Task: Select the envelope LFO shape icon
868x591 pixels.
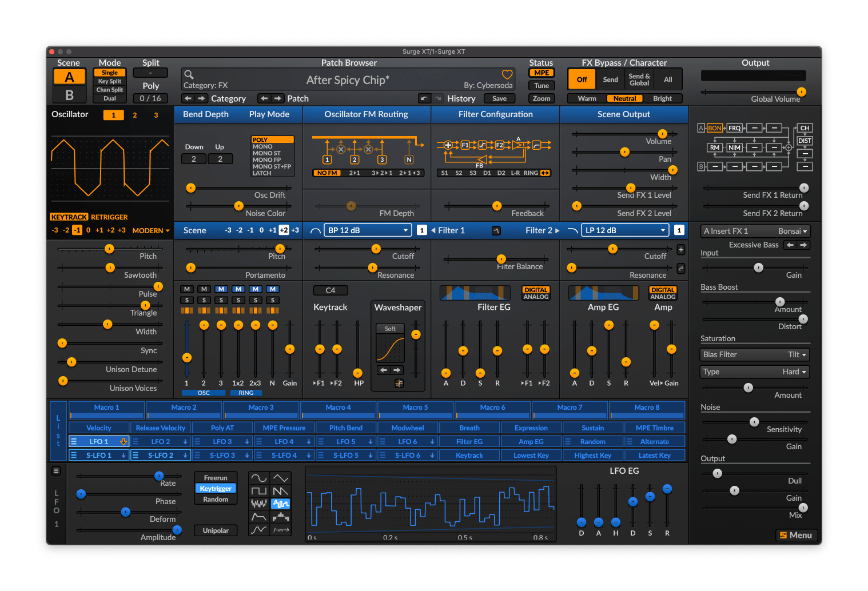Action: pyautogui.click(x=259, y=517)
